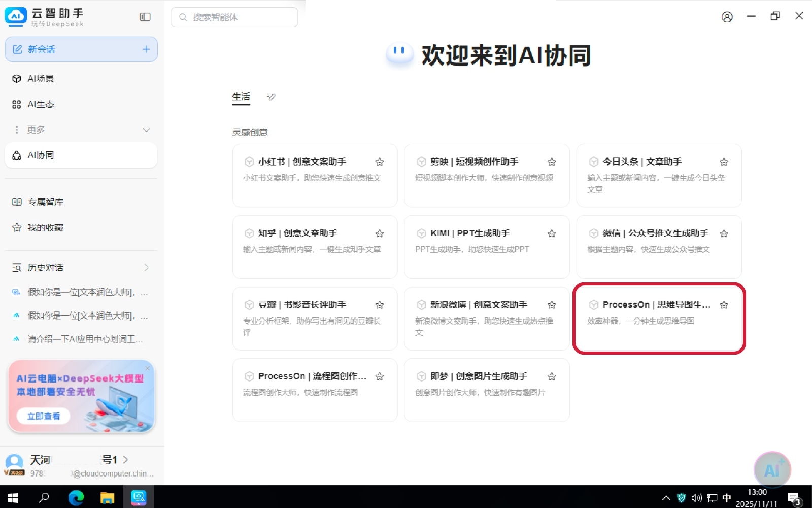Open the ProcessOn 思维导图 agent

pyautogui.click(x=659, y=319)
